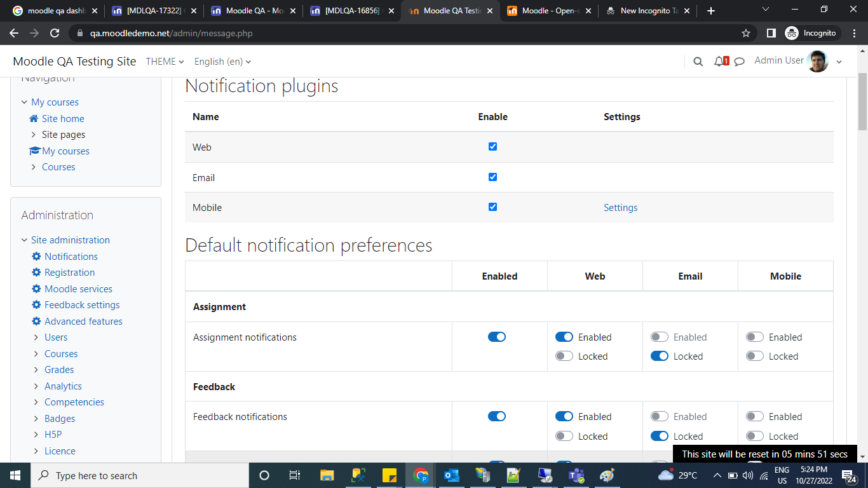Image resolution: width=868 pixels, height=488 pixels.
Task: Open the browser side panel icon
Action: tap(771, 33)
